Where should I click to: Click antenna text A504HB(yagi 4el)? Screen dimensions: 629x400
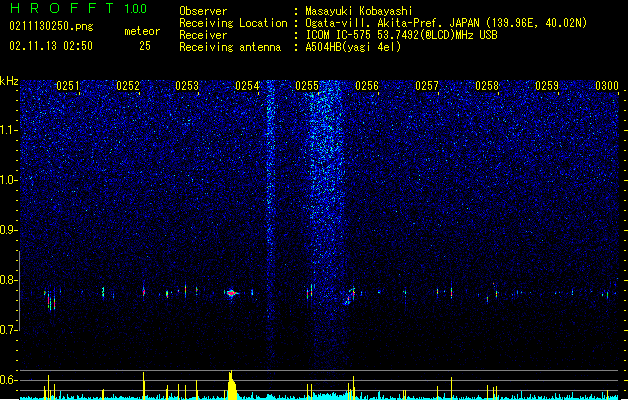(353, 47)
